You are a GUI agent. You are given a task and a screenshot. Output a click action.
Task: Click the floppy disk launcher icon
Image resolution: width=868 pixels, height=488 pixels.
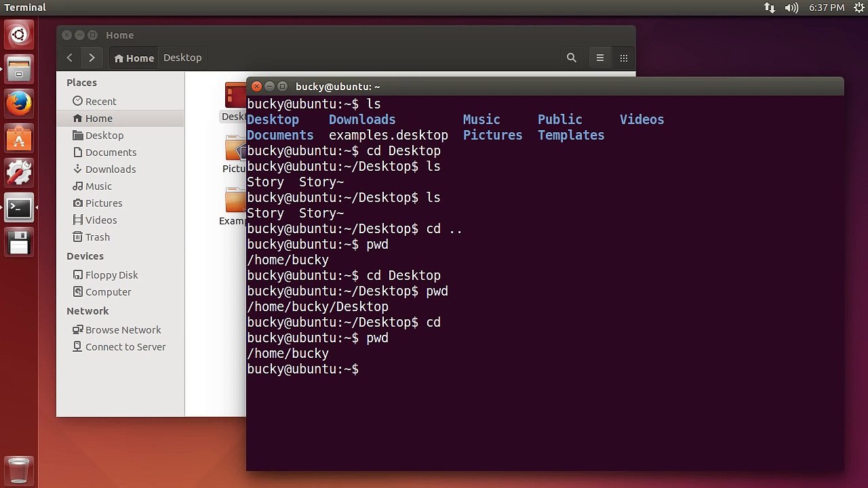pyautogui.click(x=19, y=243)
